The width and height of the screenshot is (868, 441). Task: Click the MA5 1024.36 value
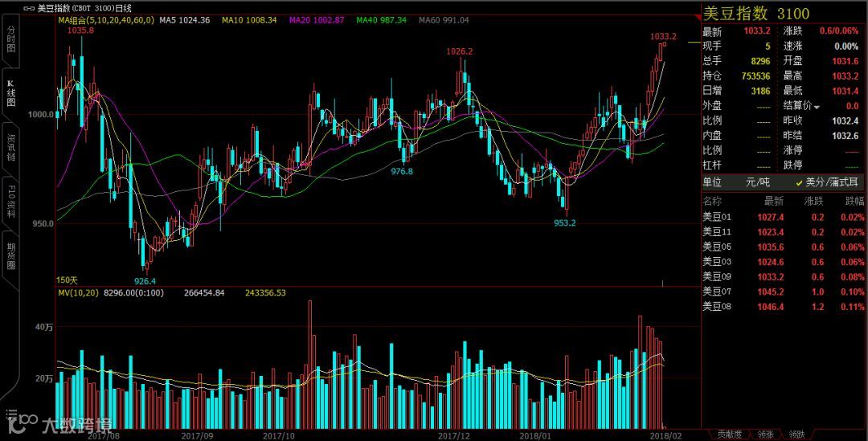(185, 20)
